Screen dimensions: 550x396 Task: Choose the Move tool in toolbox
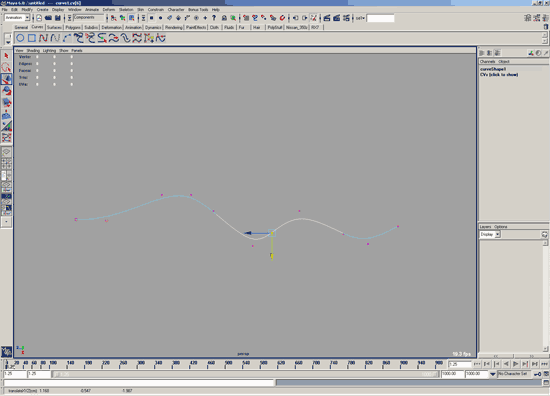(x=6, y=80)
